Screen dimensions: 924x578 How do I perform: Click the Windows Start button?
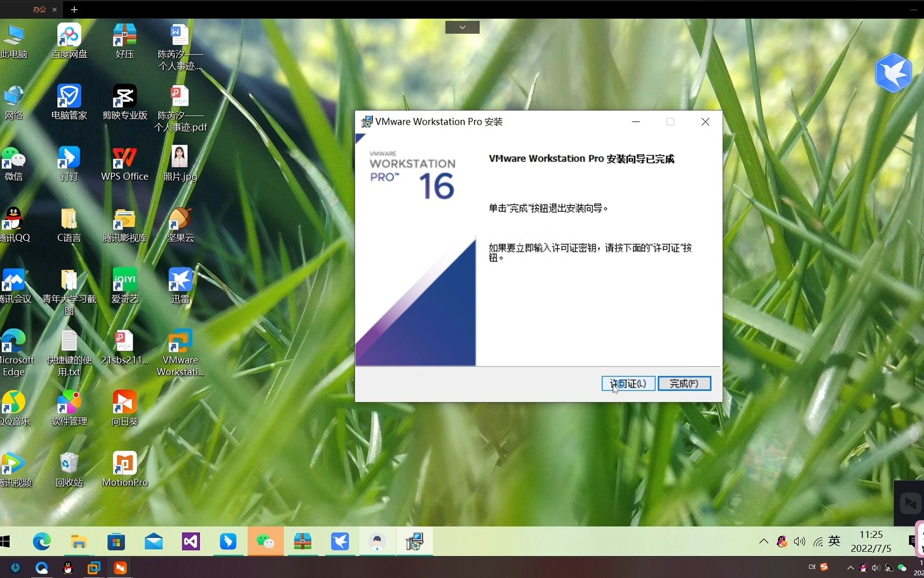click(x=5, y=542)
